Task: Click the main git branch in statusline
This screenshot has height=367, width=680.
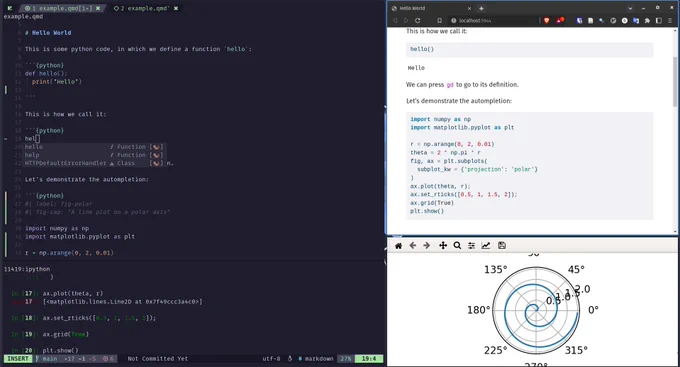Action: 47,359
